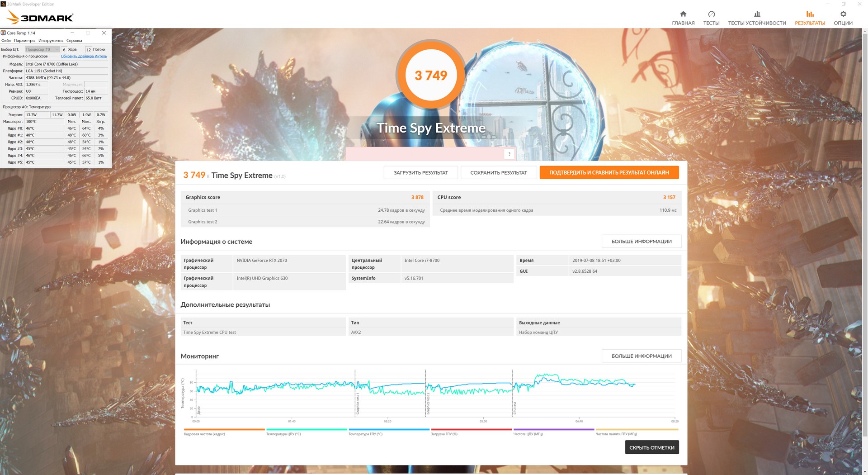Expand Процессор #0 dropdown in Core Temp
868x475 pixels.
[42, 49]
